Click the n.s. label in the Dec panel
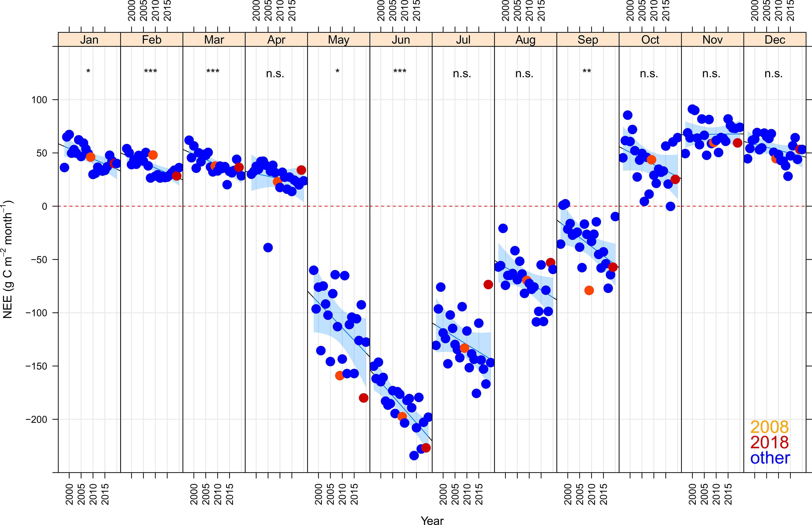Image resolution: width=812 pixels, height=525 pixels. pos(773,73)
